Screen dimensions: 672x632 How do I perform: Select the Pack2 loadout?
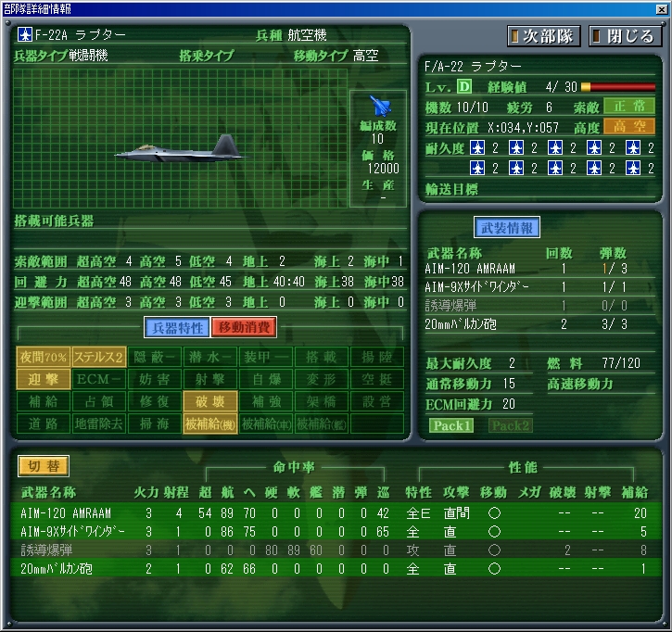pos(511,425)
